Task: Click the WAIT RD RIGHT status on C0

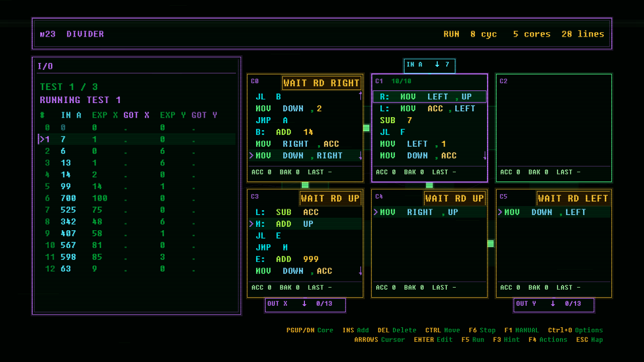Action: 321,83
